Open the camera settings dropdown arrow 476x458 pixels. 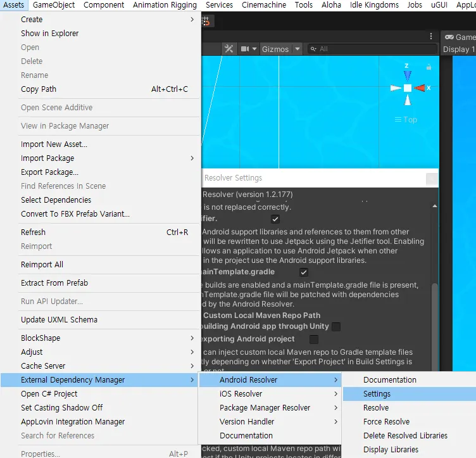254,49
